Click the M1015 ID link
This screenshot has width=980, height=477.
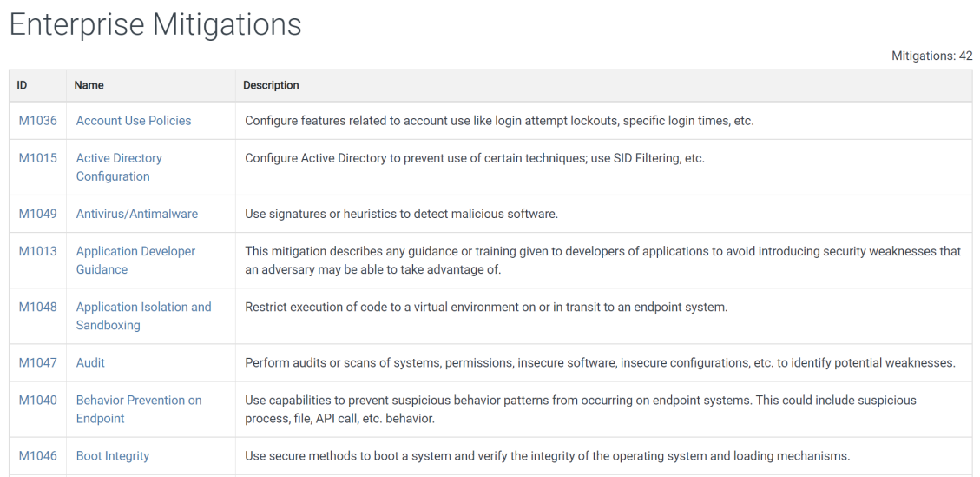tap(37, 158)
